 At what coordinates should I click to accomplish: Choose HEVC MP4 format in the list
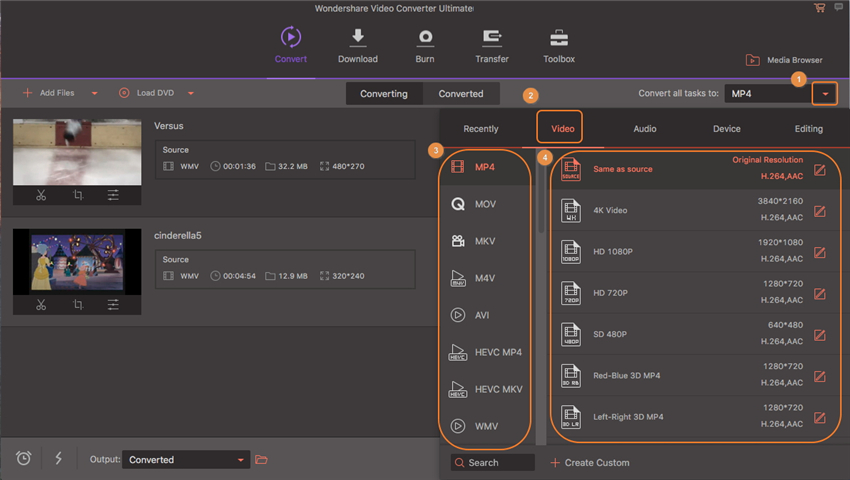(486, 352)
